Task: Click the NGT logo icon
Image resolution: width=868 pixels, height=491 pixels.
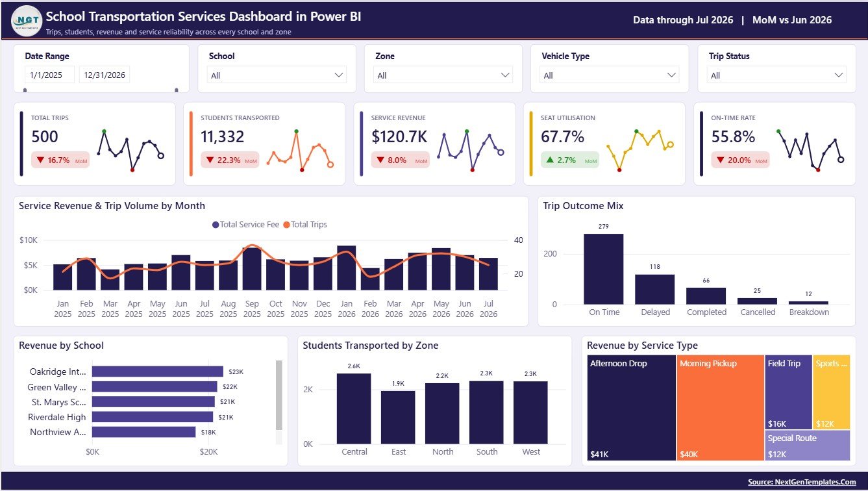Action: coord(27,20)
